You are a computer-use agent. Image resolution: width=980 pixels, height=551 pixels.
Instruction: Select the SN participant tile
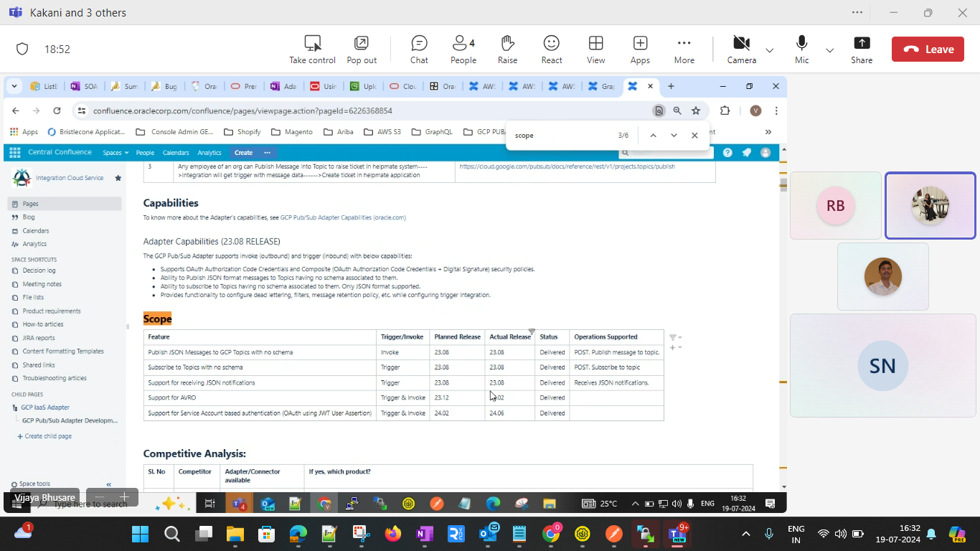[882, 366]
